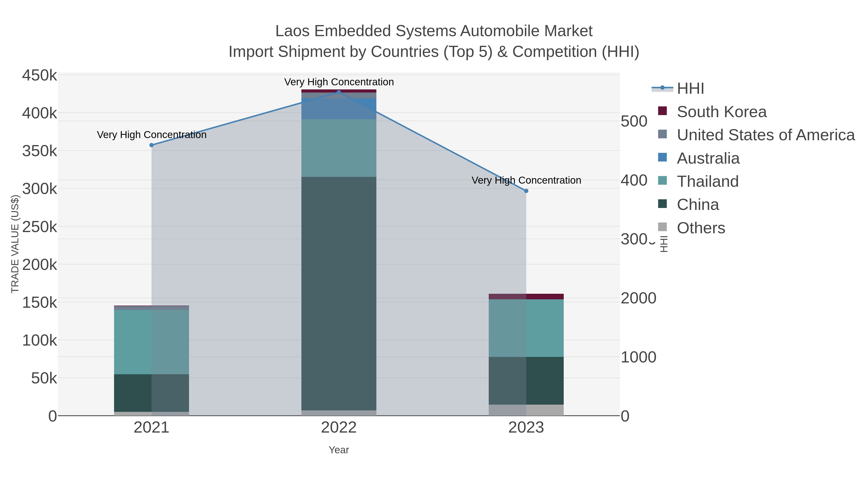
Task: Click the 2000 right-axis tick label
Action: 638,298
